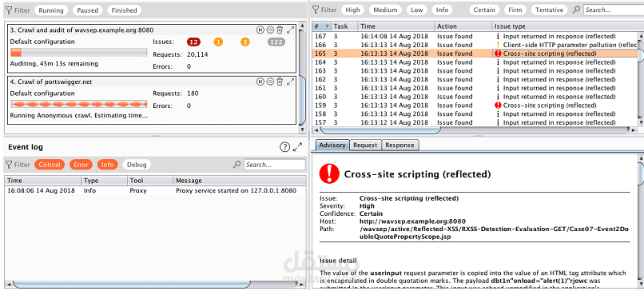Click orange exclamation icon in row 166
The image size is (644, 291).
[x=499, y=45]
